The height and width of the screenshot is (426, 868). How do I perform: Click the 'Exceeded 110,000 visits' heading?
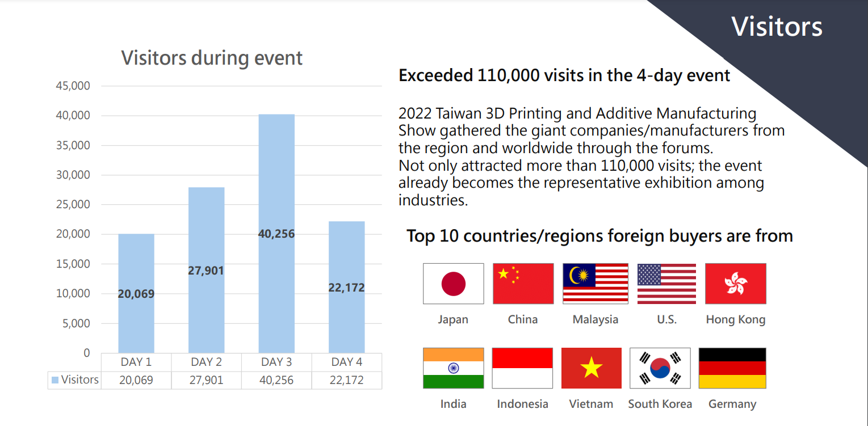coord(564,75)
